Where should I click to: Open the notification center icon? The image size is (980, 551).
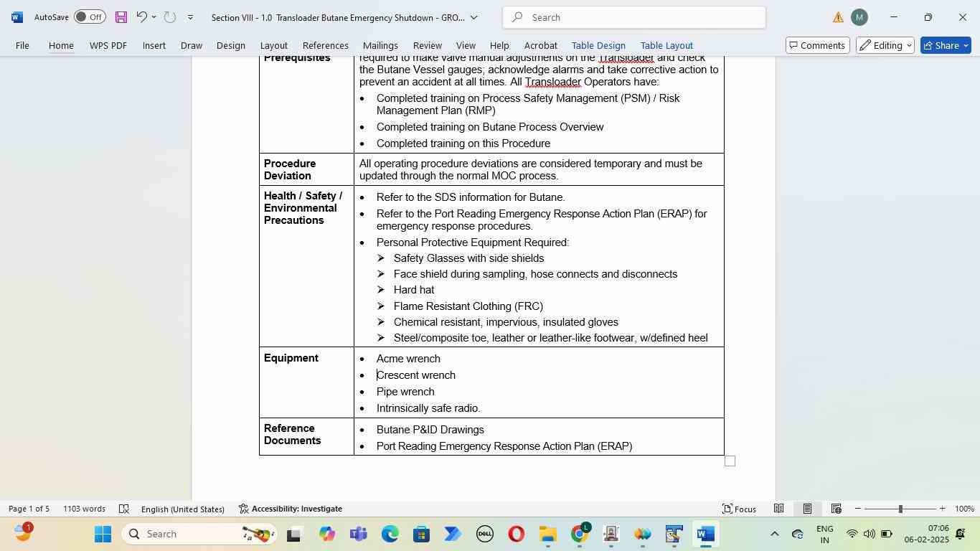pos(961,534)
